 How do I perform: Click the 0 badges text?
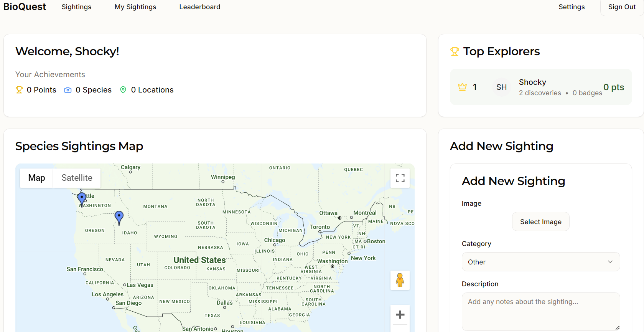(x=587, y=93)
